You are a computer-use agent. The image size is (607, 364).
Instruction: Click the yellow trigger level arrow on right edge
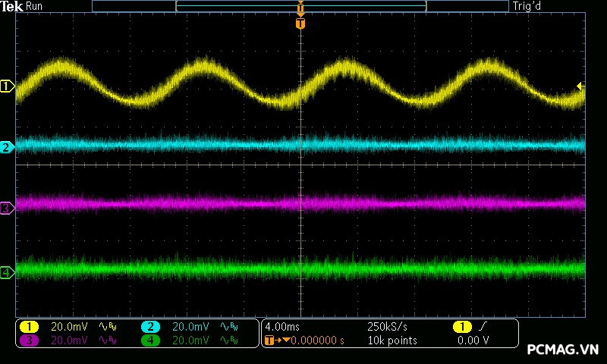tap(580, 86)
